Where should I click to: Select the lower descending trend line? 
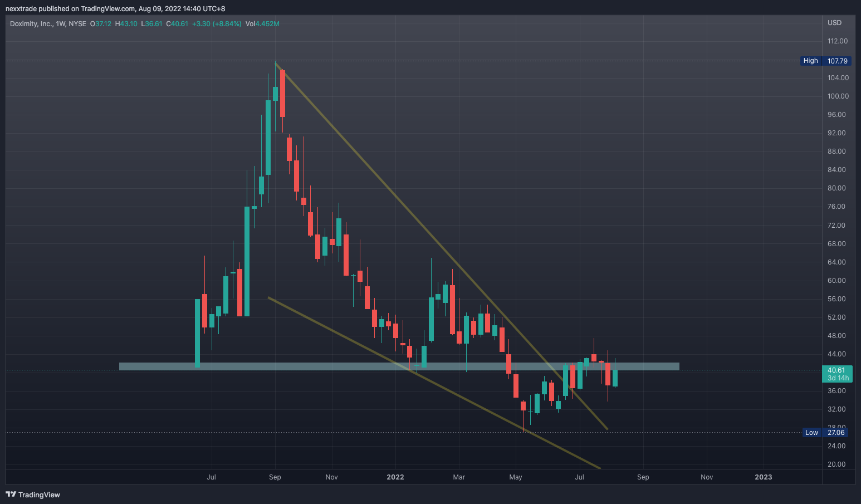pyautogui.click(x=434, y=383)
